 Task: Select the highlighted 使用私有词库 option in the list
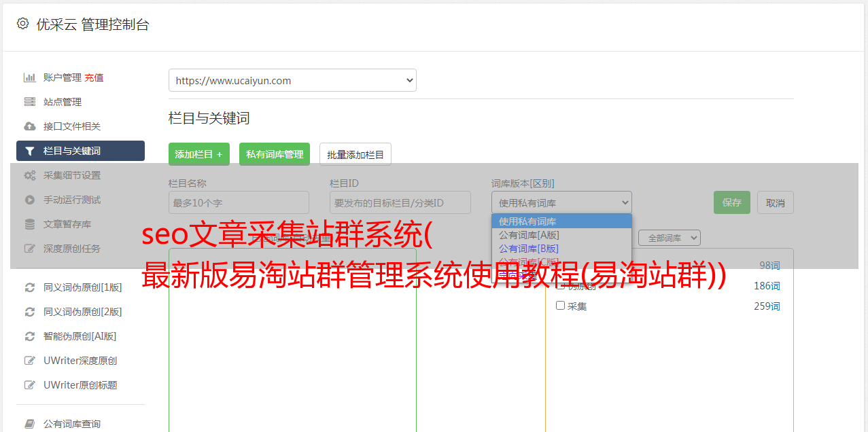[561, 221]
